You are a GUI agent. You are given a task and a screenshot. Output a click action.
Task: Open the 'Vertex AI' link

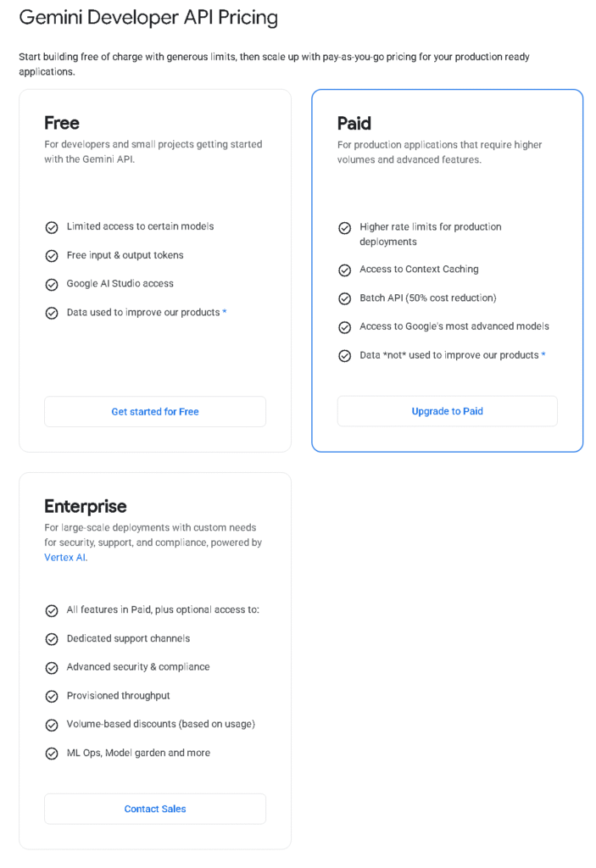(x=64, y=557)
